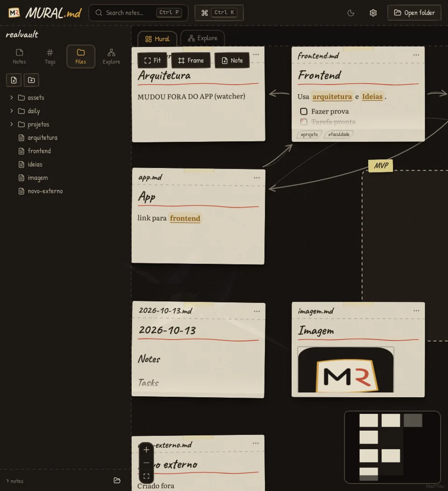Select the daily folder row
This screenshot has height=491, width=448.
pos(66,111)
